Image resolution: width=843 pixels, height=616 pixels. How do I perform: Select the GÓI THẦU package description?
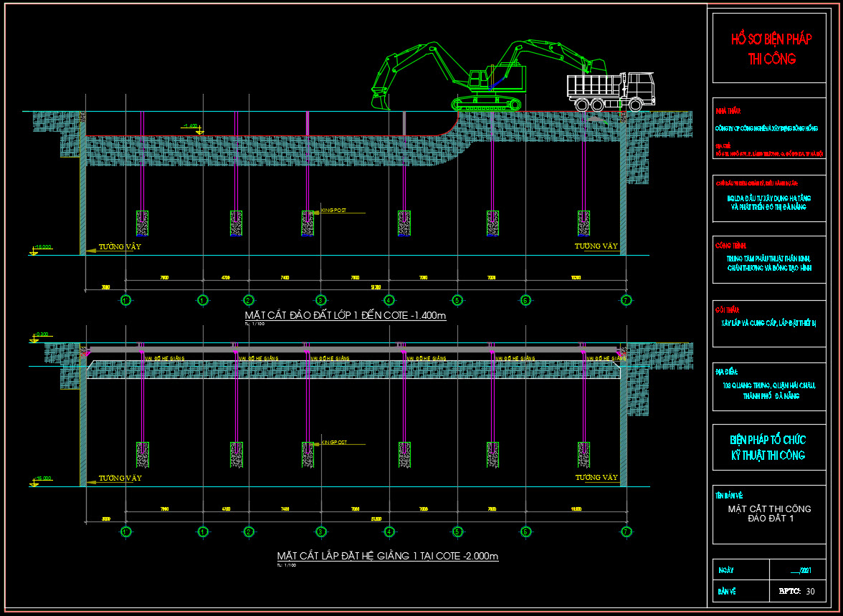coord(768,322)
